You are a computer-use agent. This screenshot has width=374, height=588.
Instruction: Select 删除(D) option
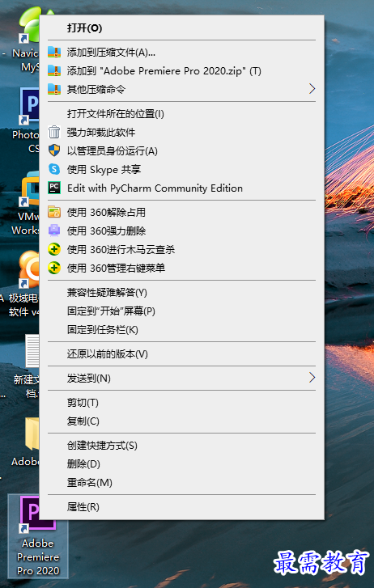[x=182, y=464]
